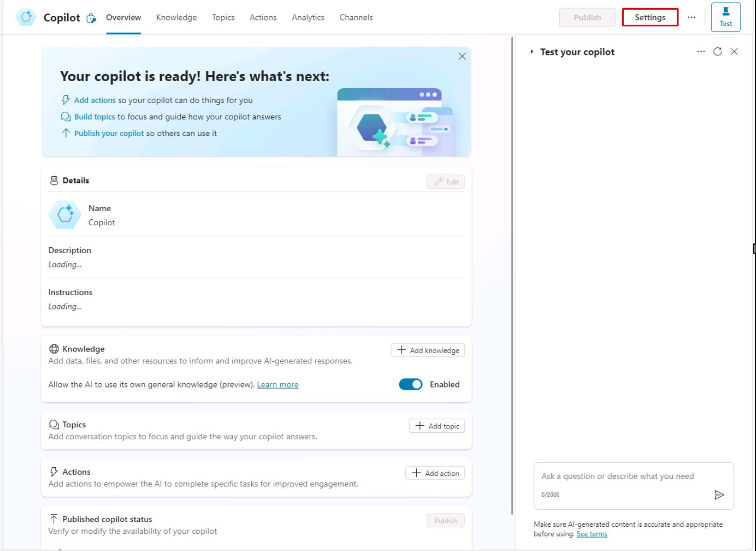Screen dimensions: 756x551
Task: Click the Add knowledge button
Action: click(428, 350)
